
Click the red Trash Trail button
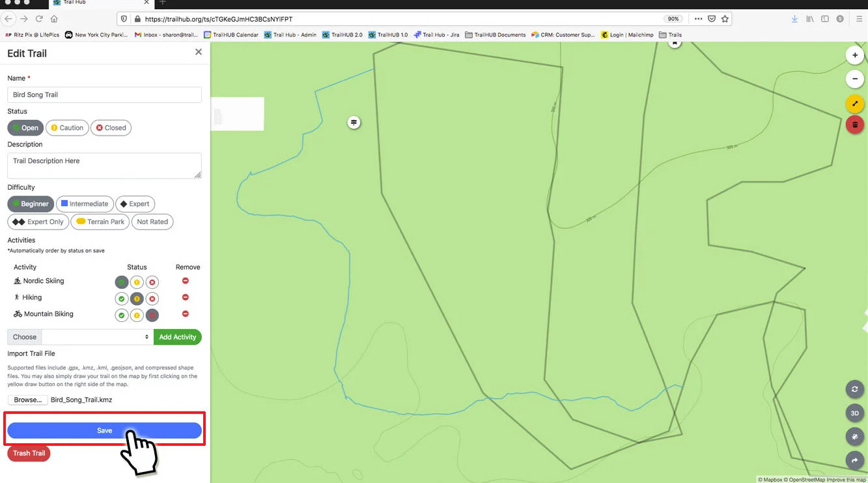(x=29, y=453)
